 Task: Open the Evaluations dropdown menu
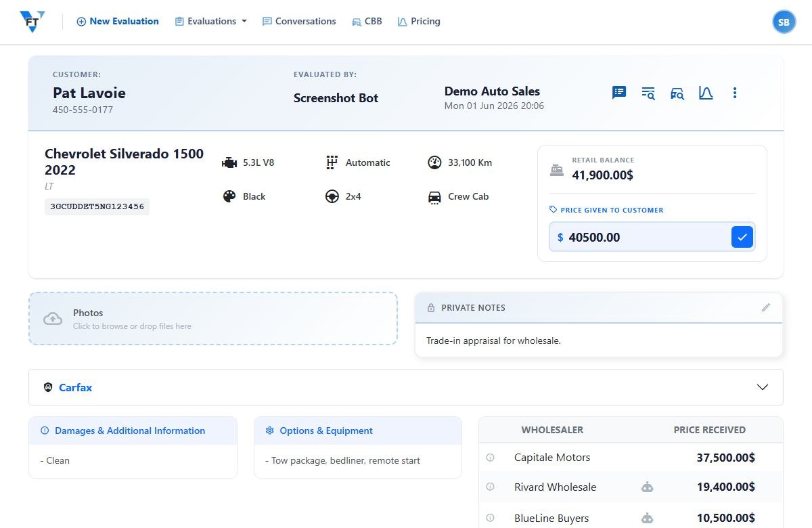tap(211, 22)
